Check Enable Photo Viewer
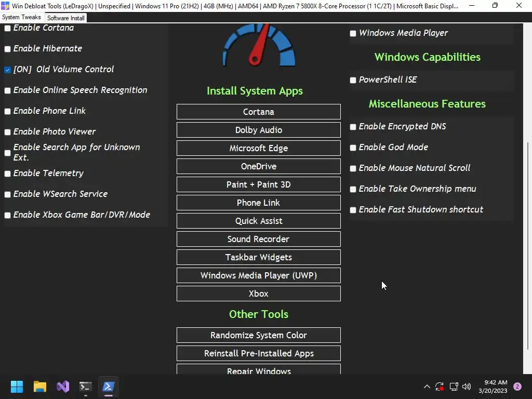The width and height of the screenshot is (532, 399). [x=7, y=132]
